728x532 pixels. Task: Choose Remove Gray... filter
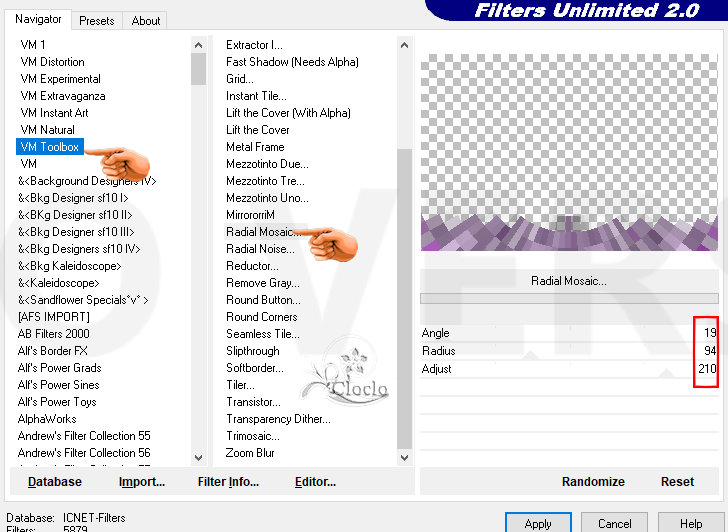tap(263, 283)
